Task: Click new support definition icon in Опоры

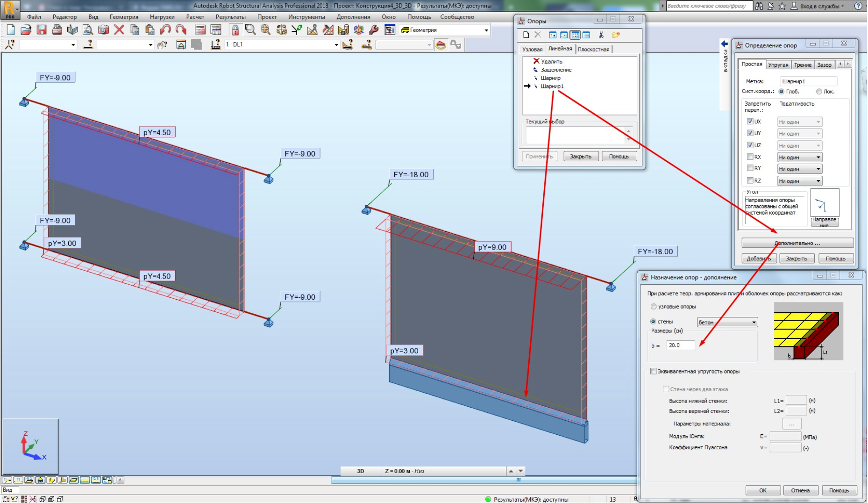Action: click(526, 35)
